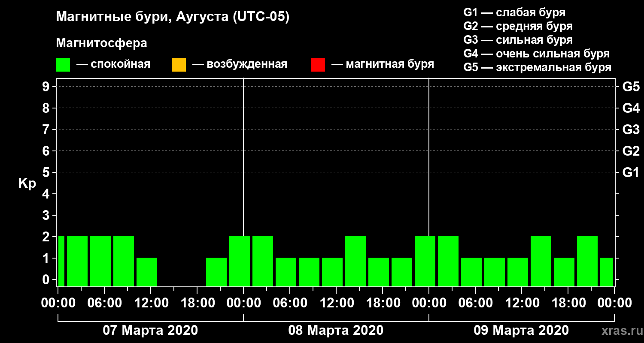Click the Kp 2 bar at 13:00–16:00 on 08 Марта
This screenshot has width=644, height=343.
coord(355,261)
